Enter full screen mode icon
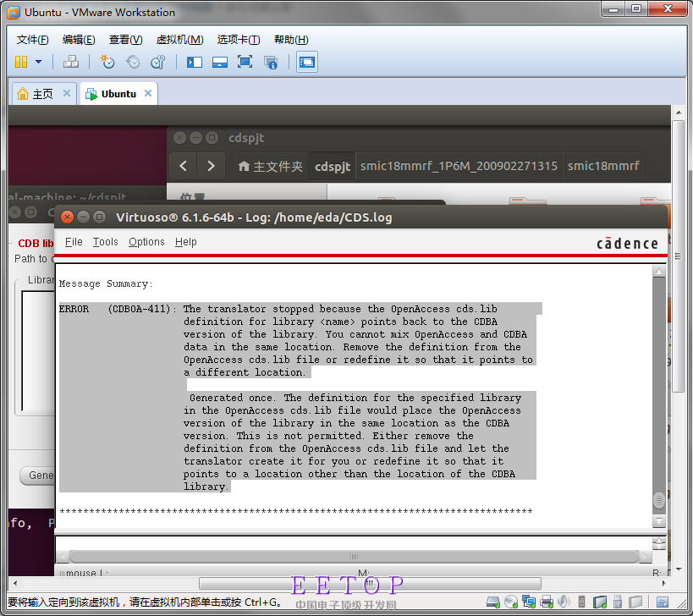693x616 pixels. [245, 62]
